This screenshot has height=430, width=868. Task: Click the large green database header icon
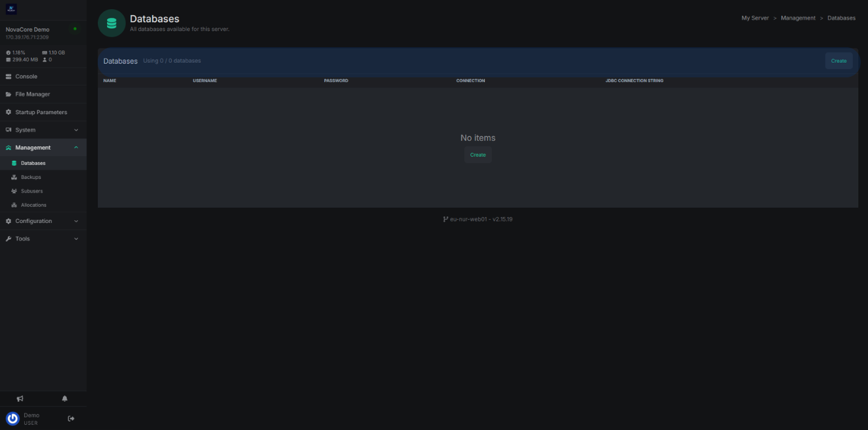[112, 24]
